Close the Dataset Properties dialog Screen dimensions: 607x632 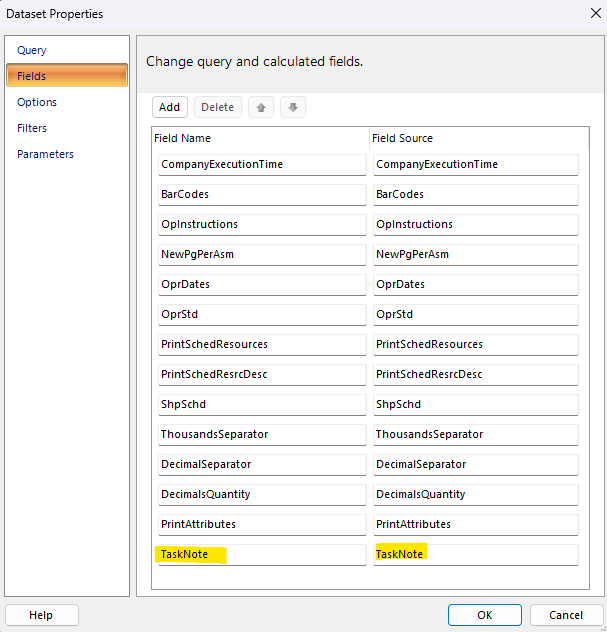coord(583,14)
